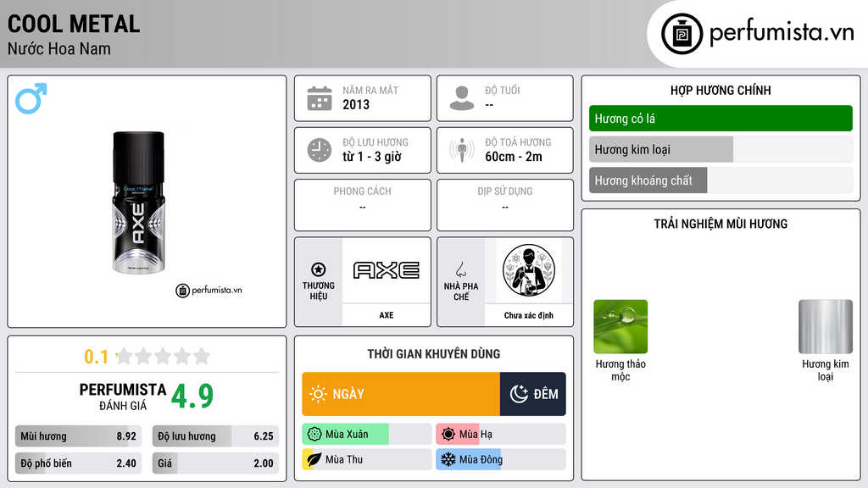Click the Mùa Thu season bar
Screen dimensions: 868x488
(x=367, y=459)
